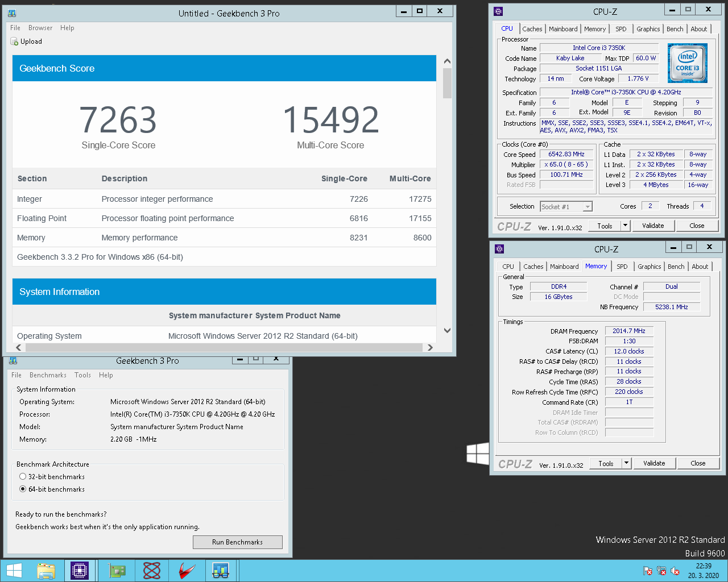Click the Name field Intel Core i3 7350K
Screen dimensions: 728x582
pos(599,48)
